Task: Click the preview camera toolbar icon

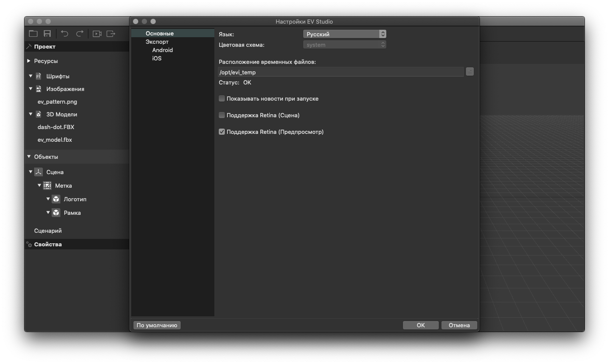Action: point(97,34)
